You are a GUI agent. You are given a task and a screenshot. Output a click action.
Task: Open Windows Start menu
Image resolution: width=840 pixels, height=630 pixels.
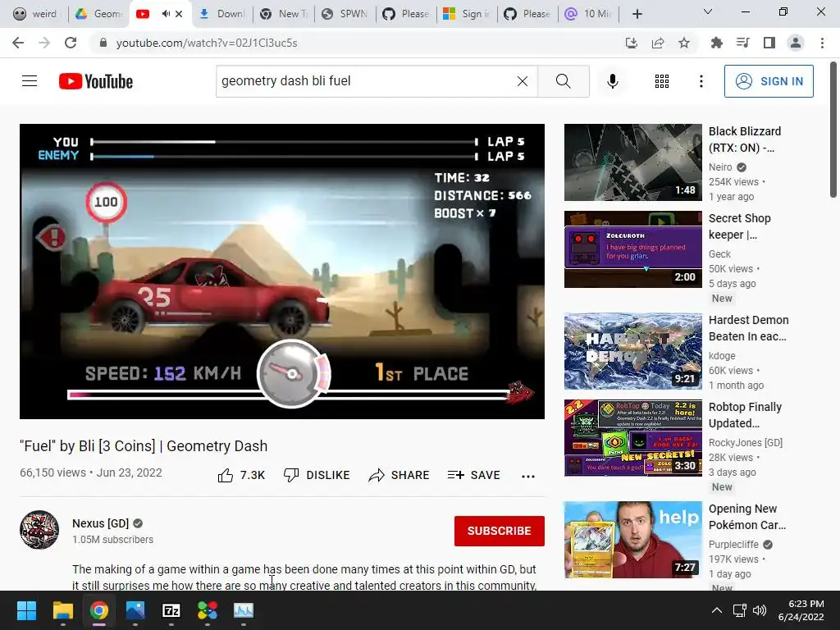[x=26, y=610]
